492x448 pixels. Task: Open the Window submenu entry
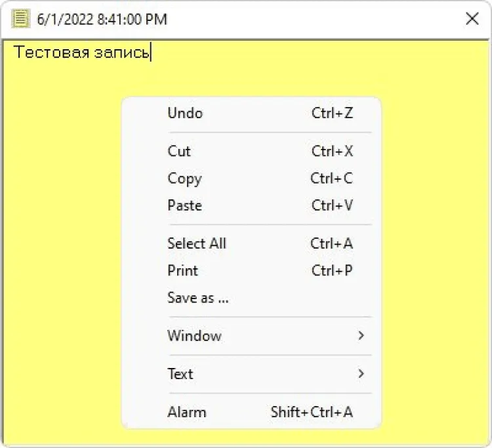pyautogui.click(x=194, y=336)
